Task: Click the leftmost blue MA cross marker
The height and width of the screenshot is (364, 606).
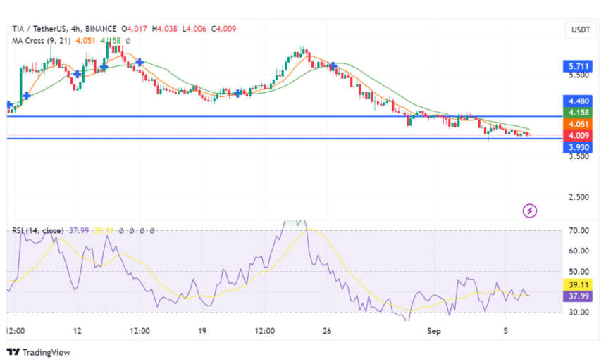Action: 8,106
